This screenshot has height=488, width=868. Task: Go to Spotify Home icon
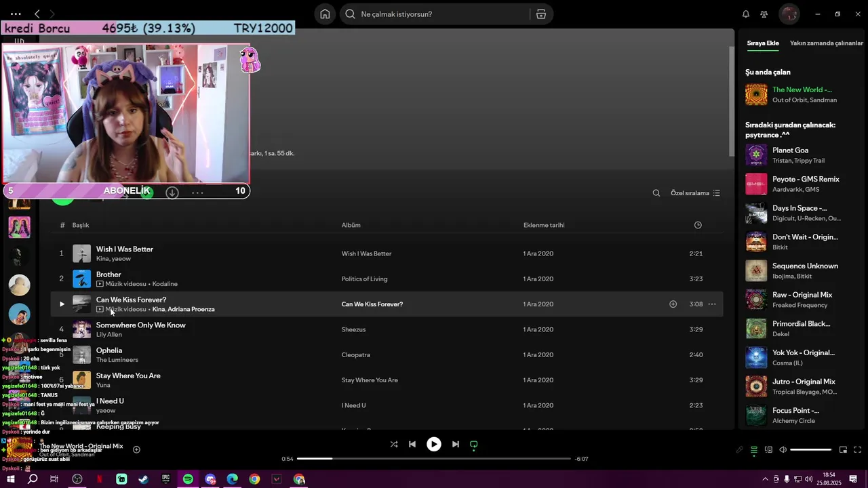coord(325,14)
